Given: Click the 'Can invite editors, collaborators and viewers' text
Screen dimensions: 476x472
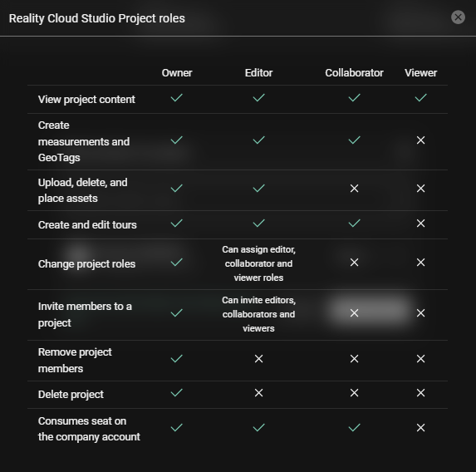Looking at the screenshot, I should tap(258, 314).
